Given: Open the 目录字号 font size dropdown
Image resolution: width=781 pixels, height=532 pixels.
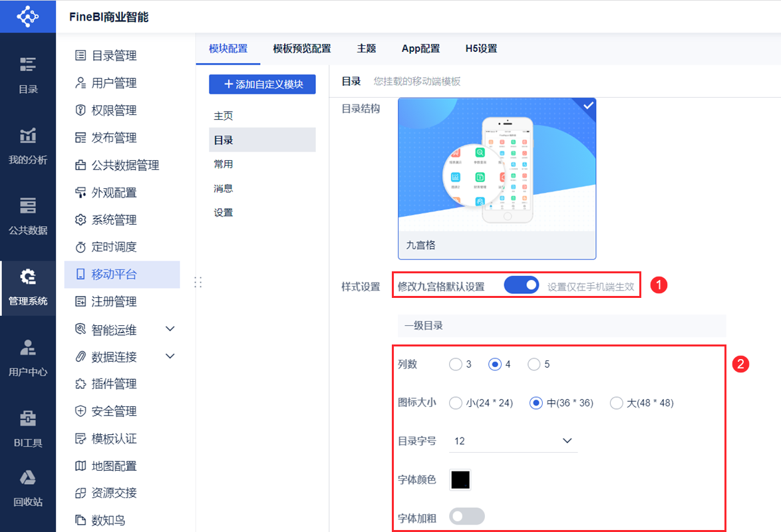Looking at the screenshot, I should pyautogui.click(x=512, y=440).
